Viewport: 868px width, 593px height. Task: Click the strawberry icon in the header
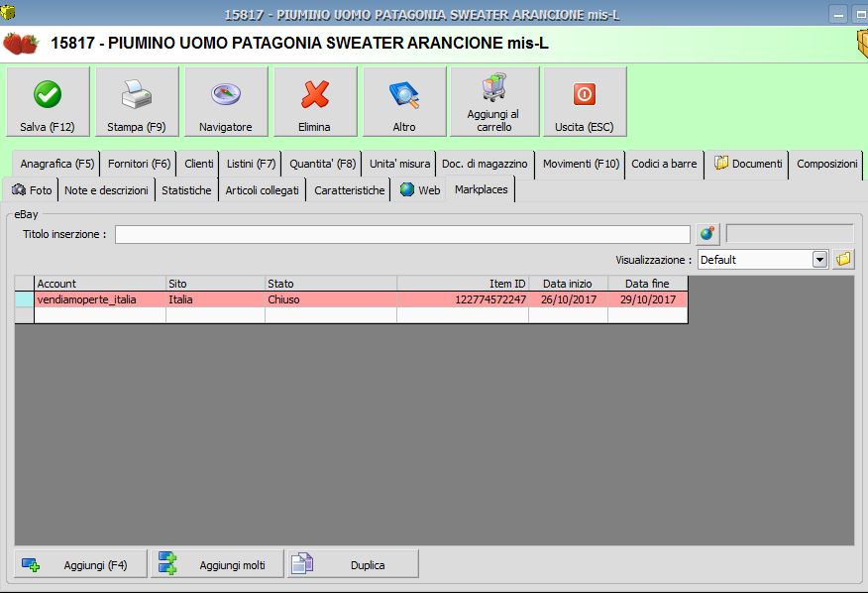click(21, 44)
